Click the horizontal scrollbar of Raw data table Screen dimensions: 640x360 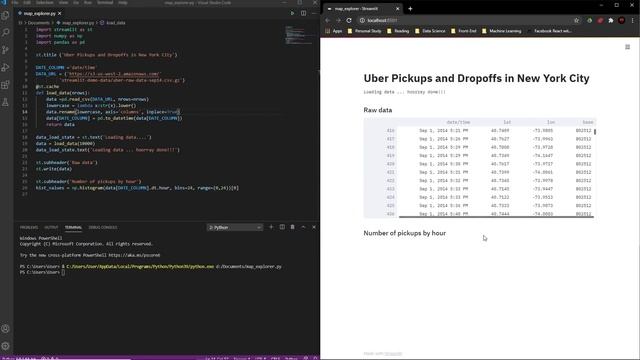click(496, 217)
